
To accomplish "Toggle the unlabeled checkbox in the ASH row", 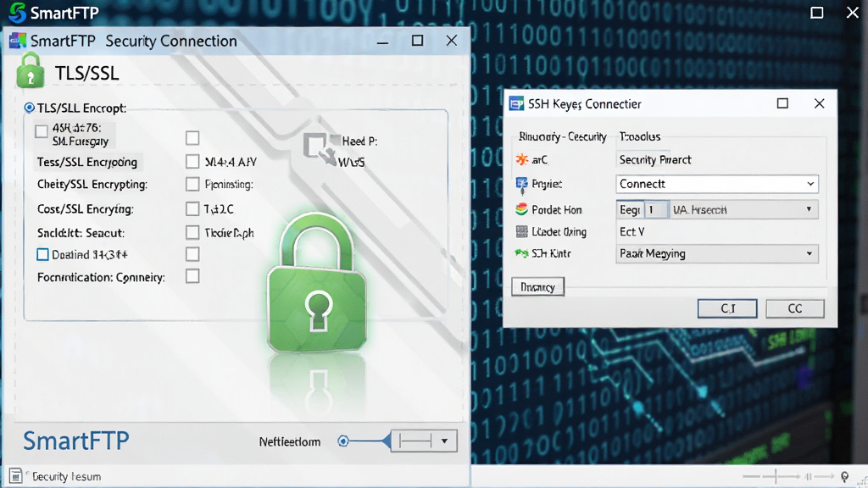I will 192,138.
